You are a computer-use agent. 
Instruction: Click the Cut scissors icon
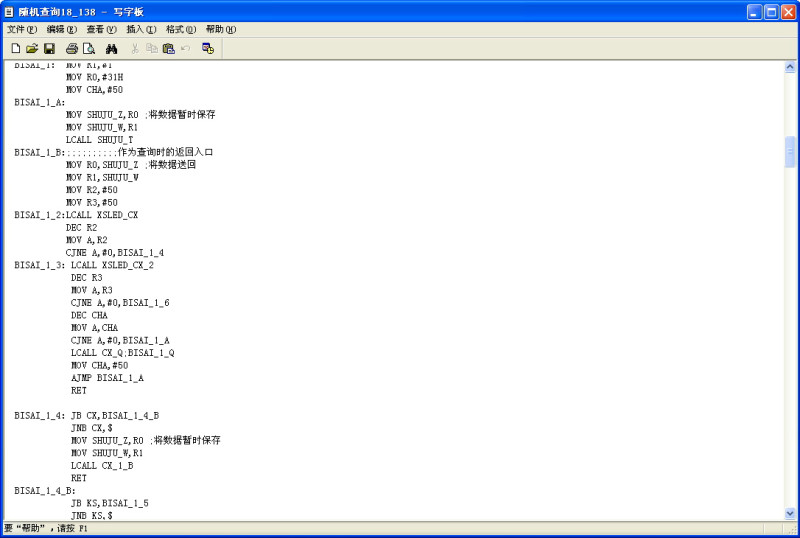(135, 48)
